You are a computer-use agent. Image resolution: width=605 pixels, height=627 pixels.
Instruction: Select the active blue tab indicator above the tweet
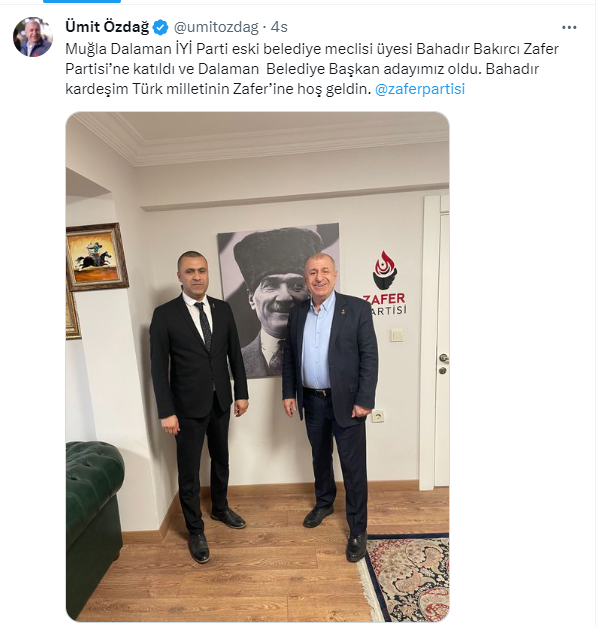tap(82, 1)
